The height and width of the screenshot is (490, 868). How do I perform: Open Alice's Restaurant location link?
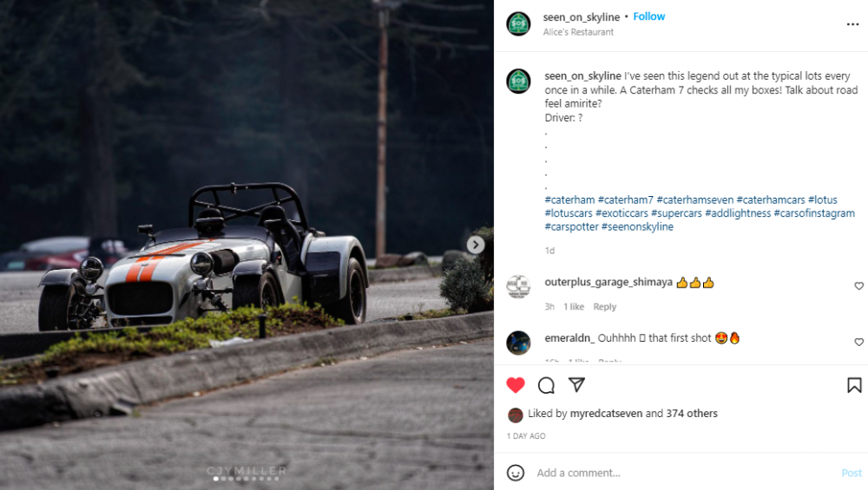[578, 32]
